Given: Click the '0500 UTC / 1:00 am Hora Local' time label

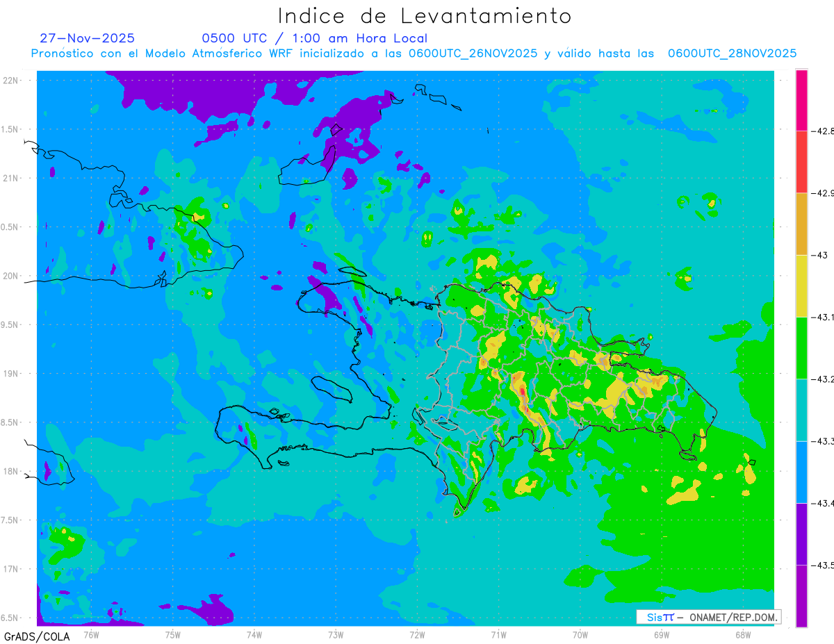Looking at the screenshot, I should click(x=315, y=38).
